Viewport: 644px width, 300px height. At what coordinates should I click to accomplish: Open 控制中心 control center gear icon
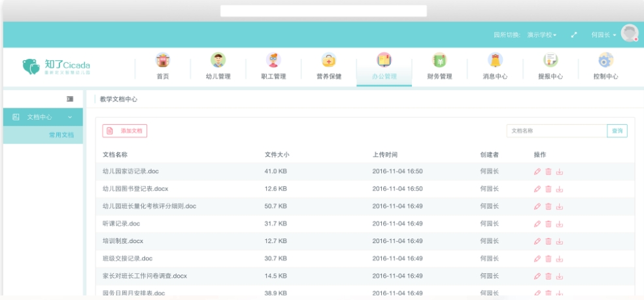point(605,61)
